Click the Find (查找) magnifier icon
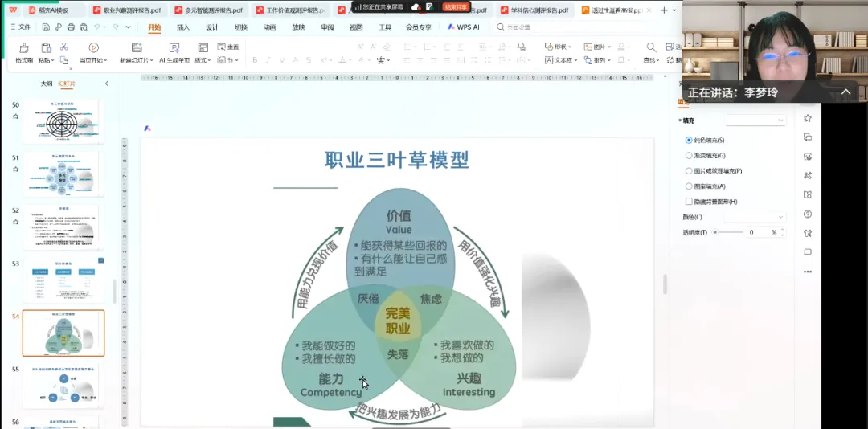Screen dimensions: 868x429 (x=651, y=48)
